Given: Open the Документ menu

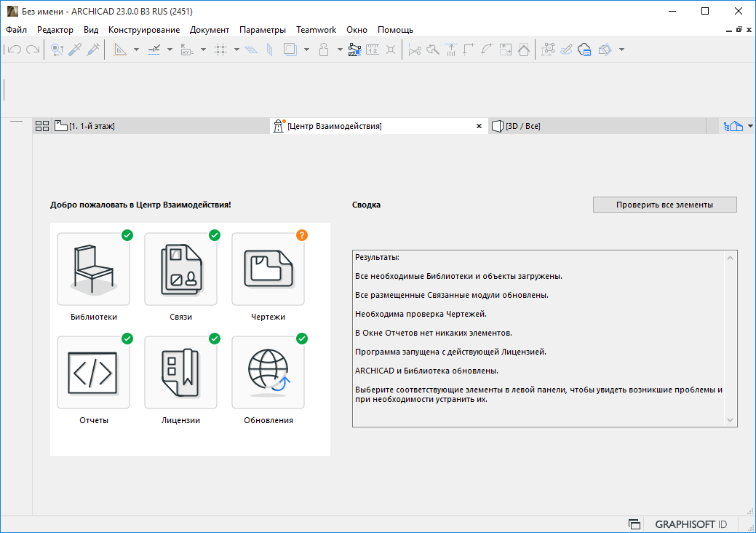Looking at the screenshot, I should (210, 30).
